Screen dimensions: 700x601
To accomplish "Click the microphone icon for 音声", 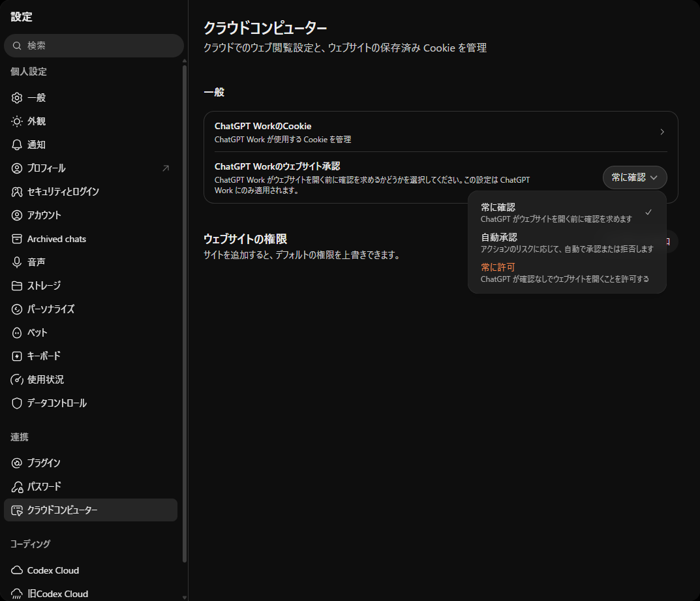I will click(x=17, y=262).
